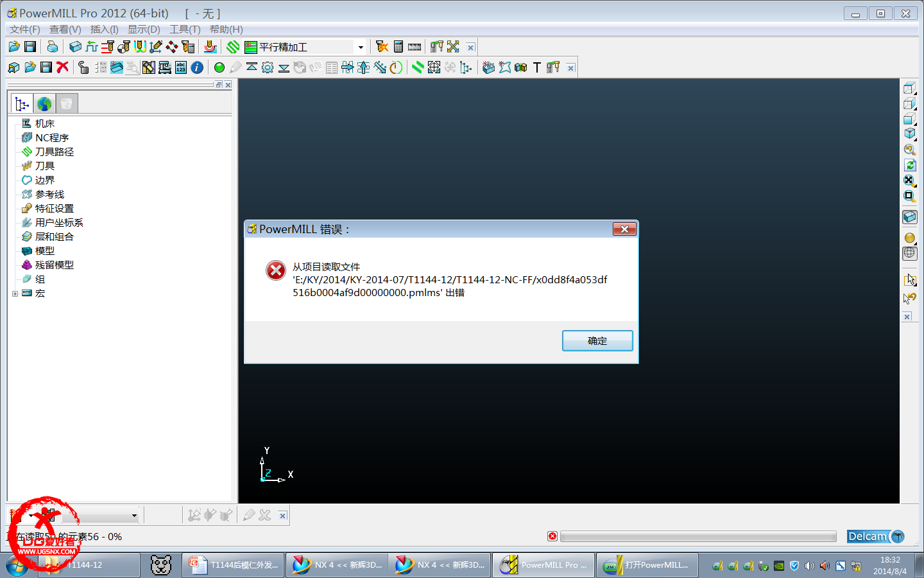Click the red X delete icon

[62, 67]
